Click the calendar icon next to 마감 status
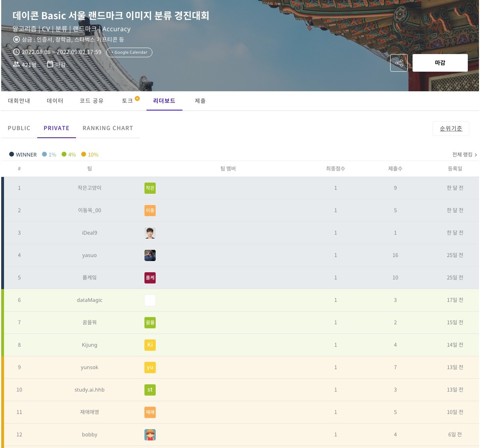This screenshot has height=448, width=481. (50, 64)
